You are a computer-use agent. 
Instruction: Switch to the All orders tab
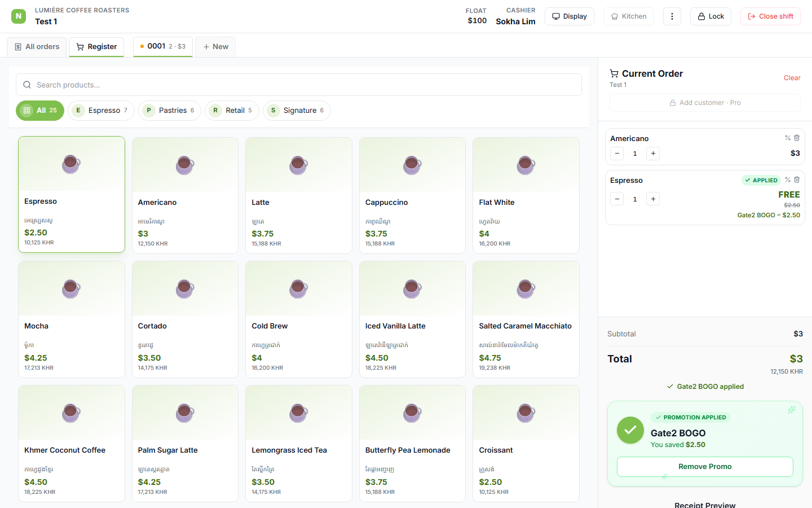(37, 47)
